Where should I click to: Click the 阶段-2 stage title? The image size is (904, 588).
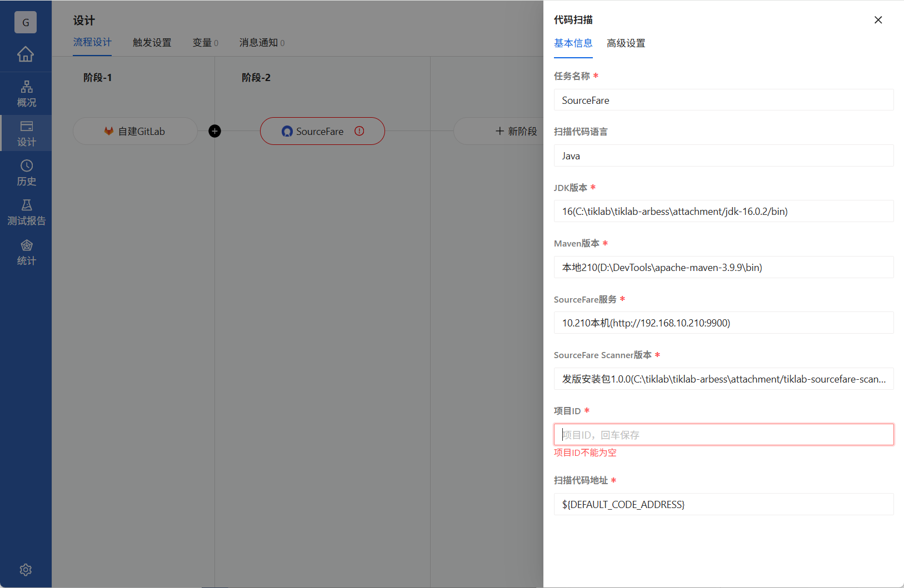click(256, 78)
